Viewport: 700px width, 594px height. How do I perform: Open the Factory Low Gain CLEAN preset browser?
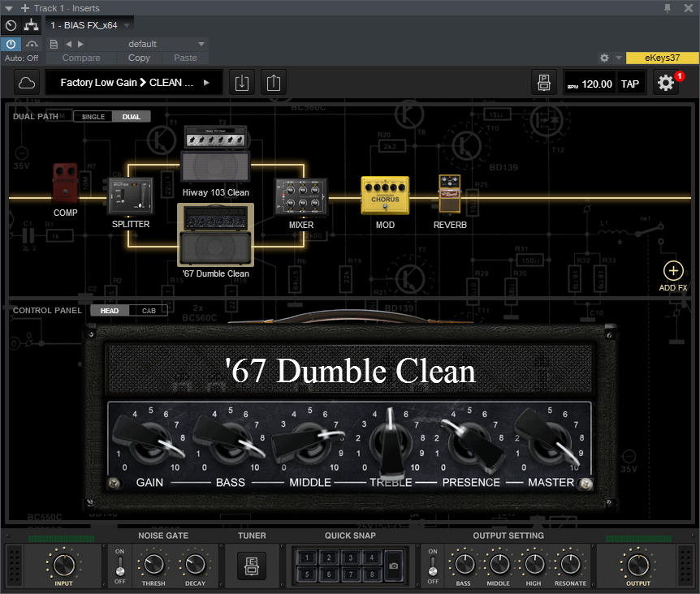(133, 83)
